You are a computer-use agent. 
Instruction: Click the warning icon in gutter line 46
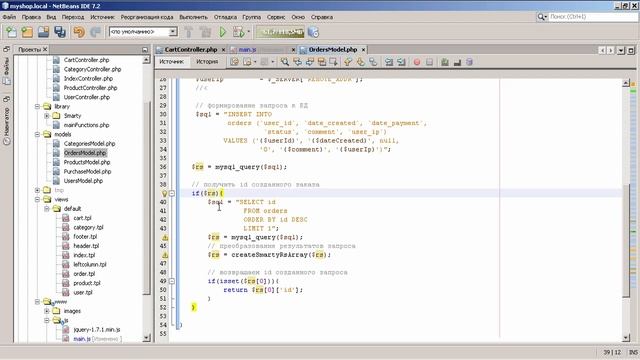[165, 255]
